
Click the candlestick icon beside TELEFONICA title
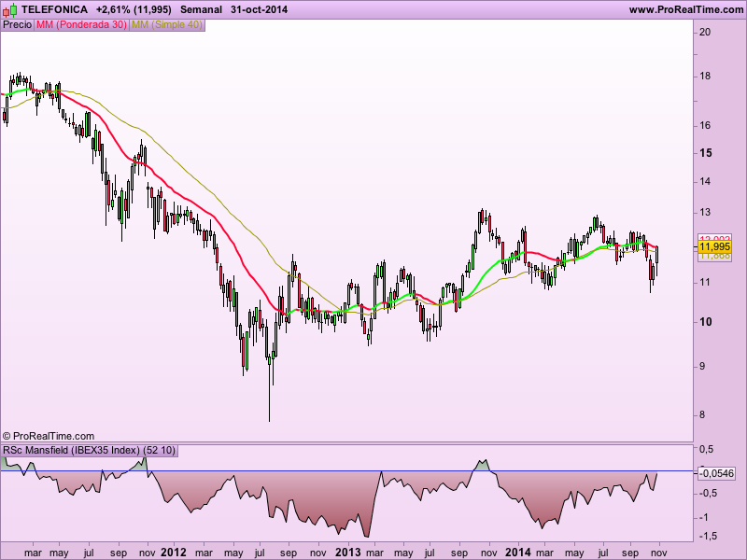(9, 9)
